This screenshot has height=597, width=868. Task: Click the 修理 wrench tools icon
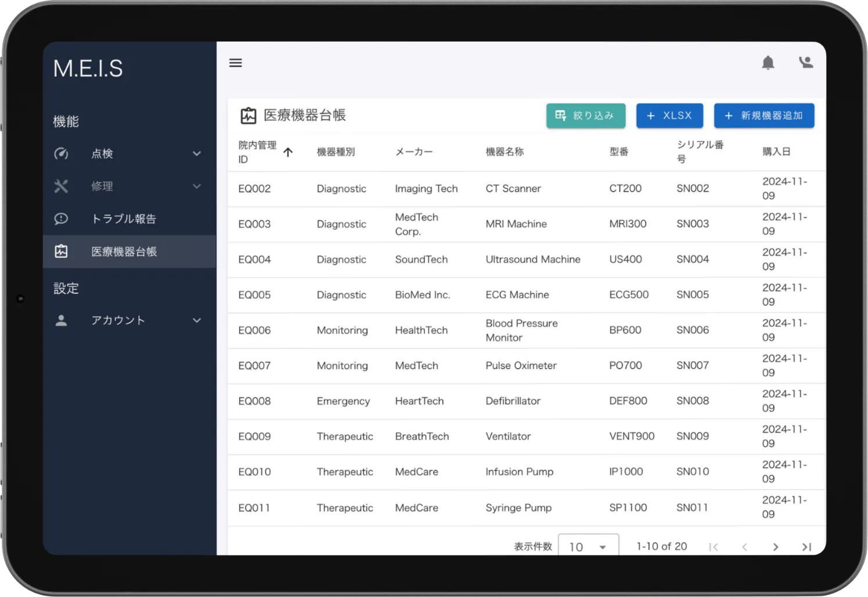pyautogui.click(x=61, y=186)
